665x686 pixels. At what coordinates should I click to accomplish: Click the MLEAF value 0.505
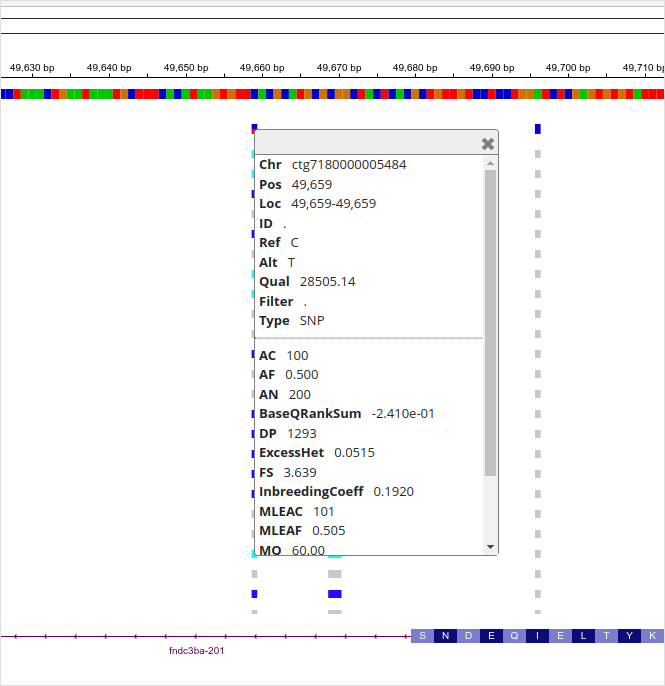[x=329, y=530]
